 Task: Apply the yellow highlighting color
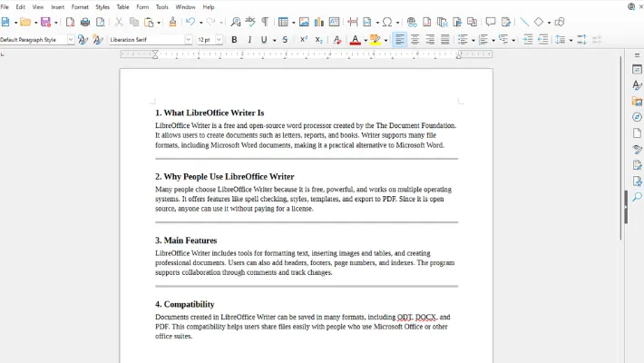[375, 39]
